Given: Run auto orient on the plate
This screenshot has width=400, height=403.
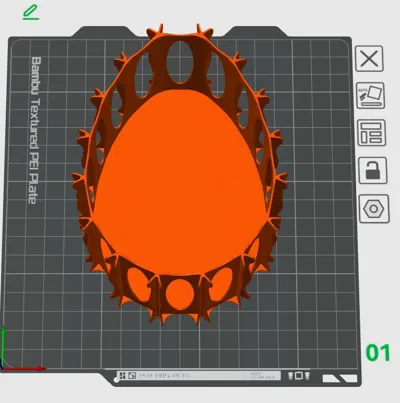Looking at the screenshot, I should point(371,96).
